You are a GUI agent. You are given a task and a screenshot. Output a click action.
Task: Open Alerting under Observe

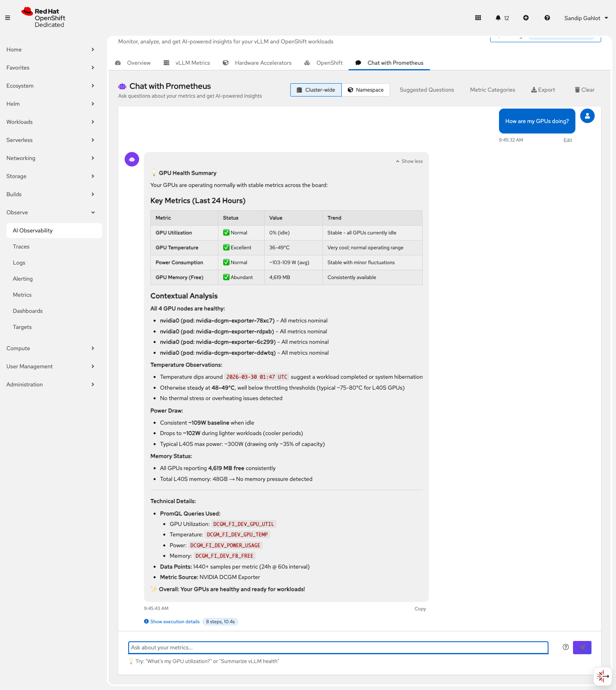[54, 279]
